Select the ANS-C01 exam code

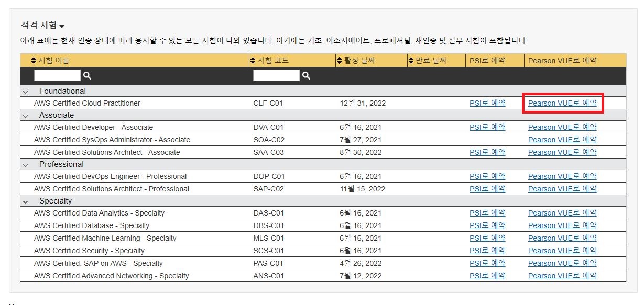pos(269,276)
